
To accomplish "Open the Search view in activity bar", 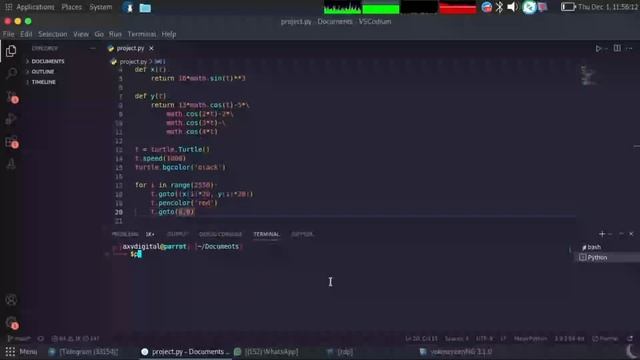I will click(x=11, y=73).
